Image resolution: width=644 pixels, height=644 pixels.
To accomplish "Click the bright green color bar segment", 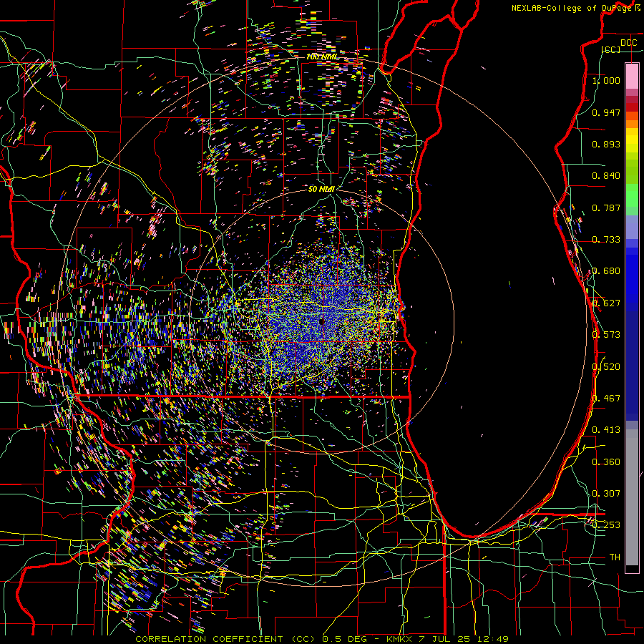I will [x=632, y=195].
